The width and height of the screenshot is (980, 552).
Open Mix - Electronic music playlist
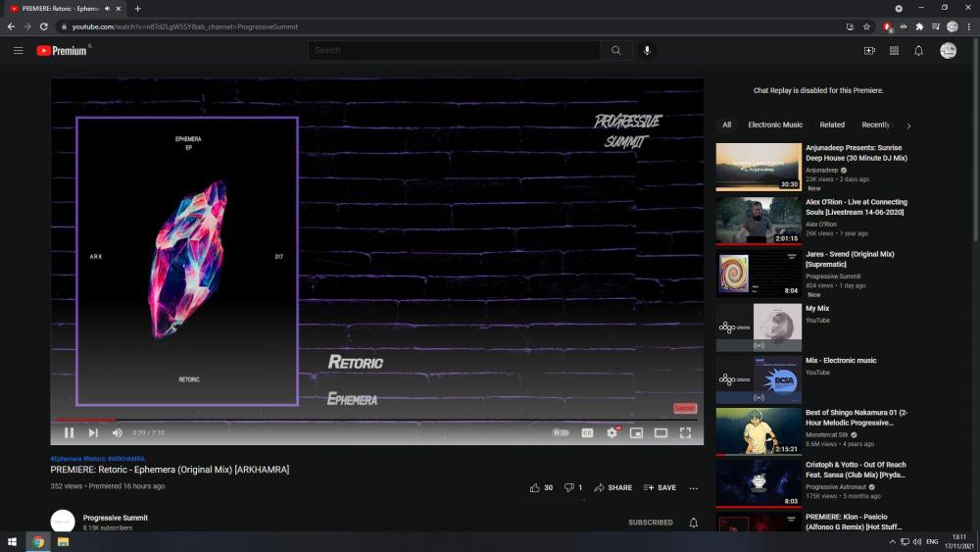[841, 360]
